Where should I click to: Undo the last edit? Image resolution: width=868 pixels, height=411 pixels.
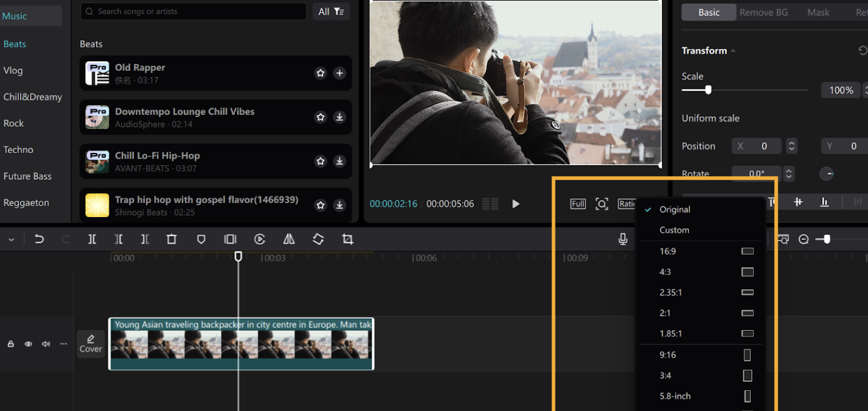point(39,239)
